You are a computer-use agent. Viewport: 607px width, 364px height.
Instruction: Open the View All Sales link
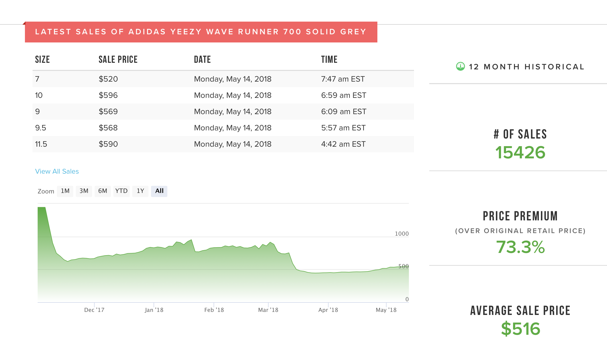tap(57, 171)
